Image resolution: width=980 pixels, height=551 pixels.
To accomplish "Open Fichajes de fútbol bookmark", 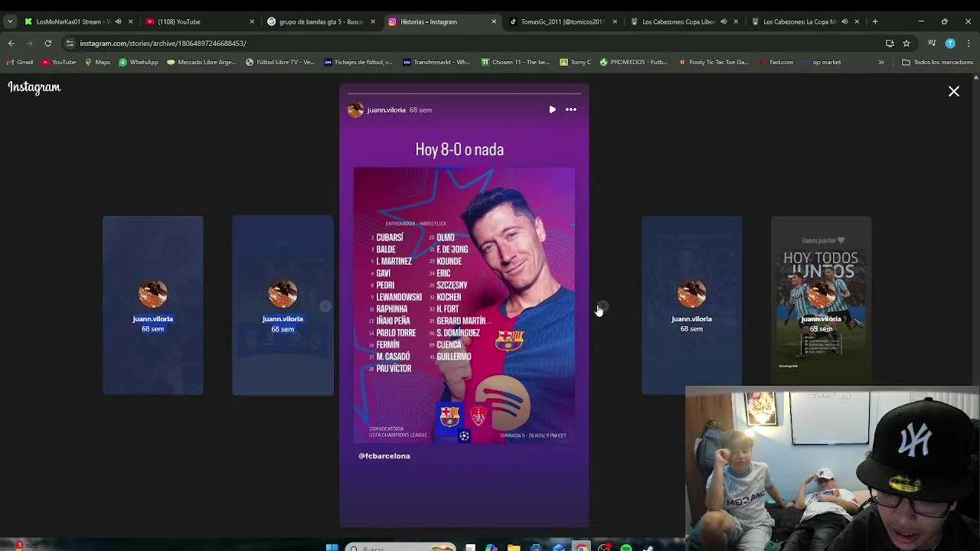I will click(x=358, y=62).
